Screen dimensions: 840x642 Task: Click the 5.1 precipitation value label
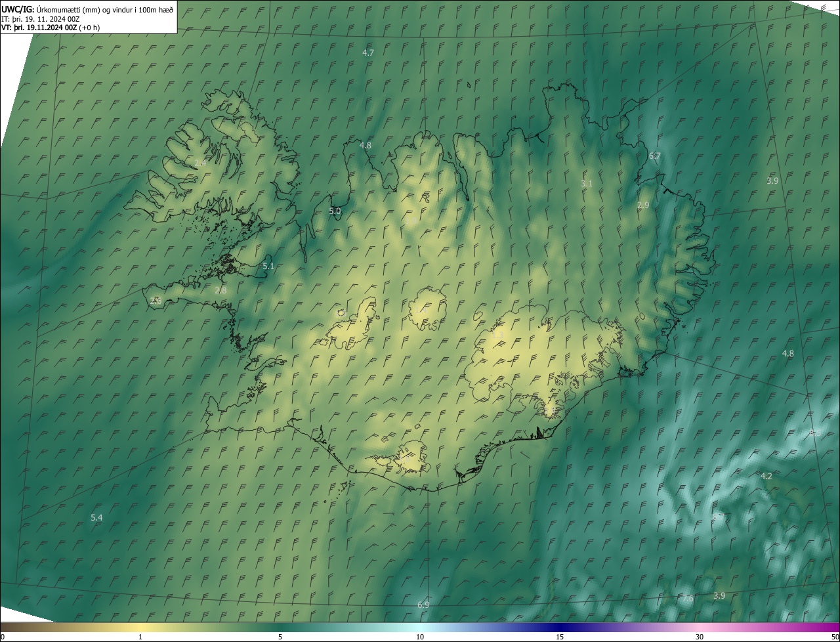coord(268,267)
